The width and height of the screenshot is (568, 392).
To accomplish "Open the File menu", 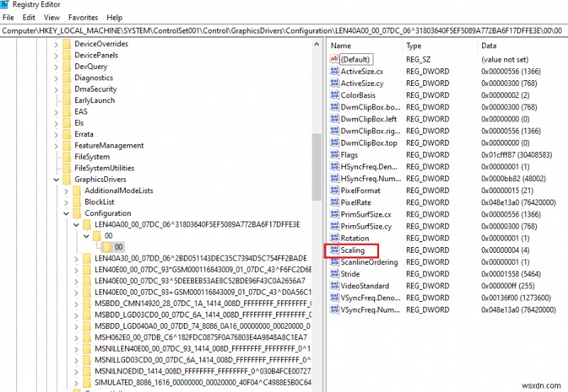I will [x=9, y=17].
